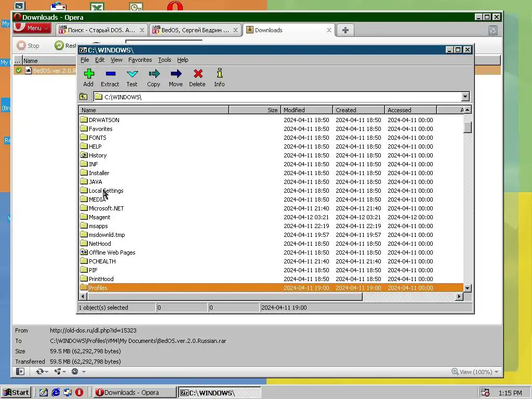Go up one folder level
The height and width of the screenshot is (399, 532).
click(84, 97)
